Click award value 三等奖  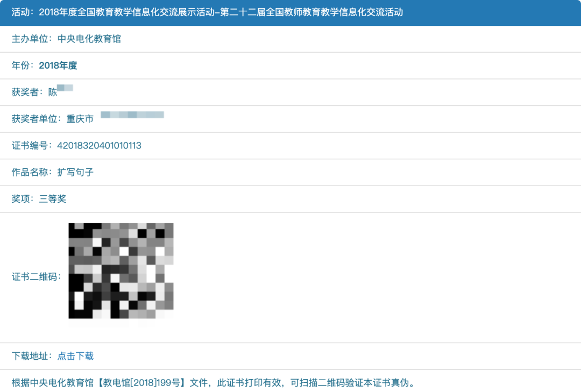(x=53, y=199)
